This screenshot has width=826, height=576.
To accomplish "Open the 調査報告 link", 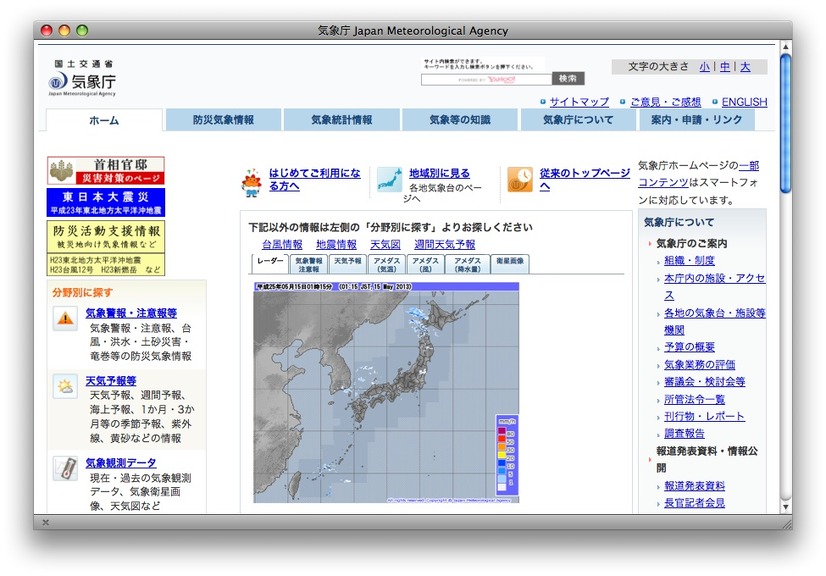I will 684,433.
